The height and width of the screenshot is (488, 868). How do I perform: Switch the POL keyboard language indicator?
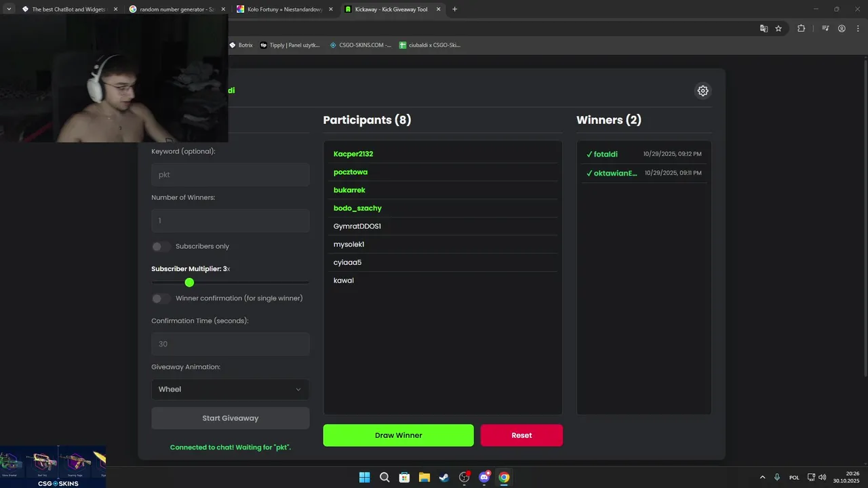[x=794, y=477]
